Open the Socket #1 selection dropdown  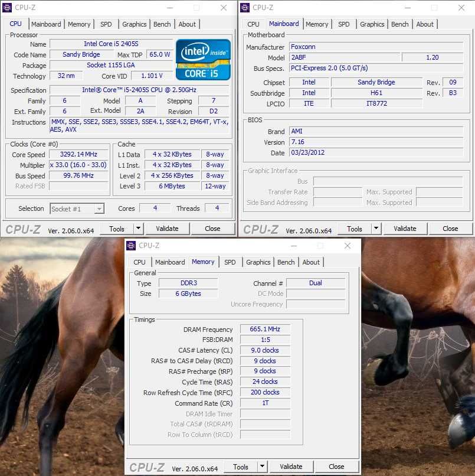77,209
